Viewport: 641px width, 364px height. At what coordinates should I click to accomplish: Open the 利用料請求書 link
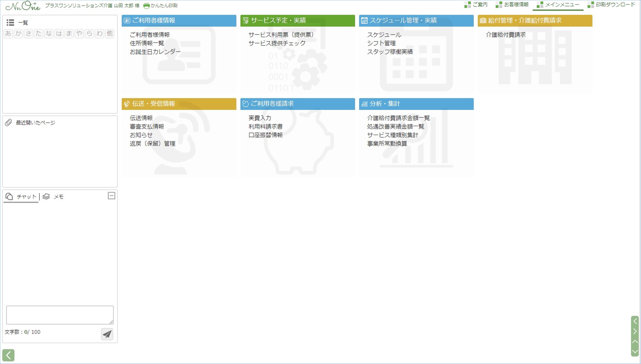tap(265, 127)
